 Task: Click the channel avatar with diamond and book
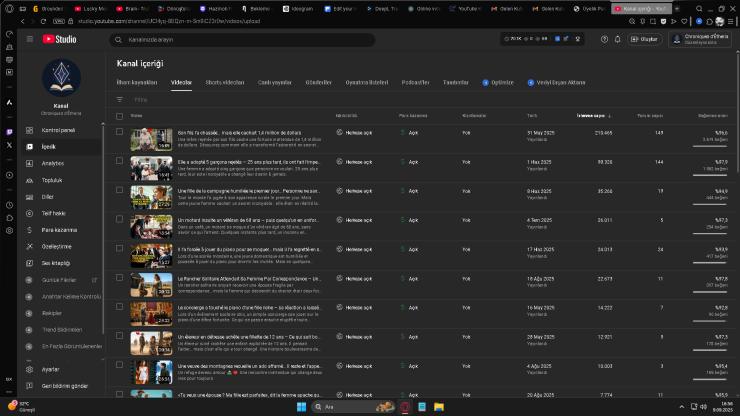[x=61, y=78]
